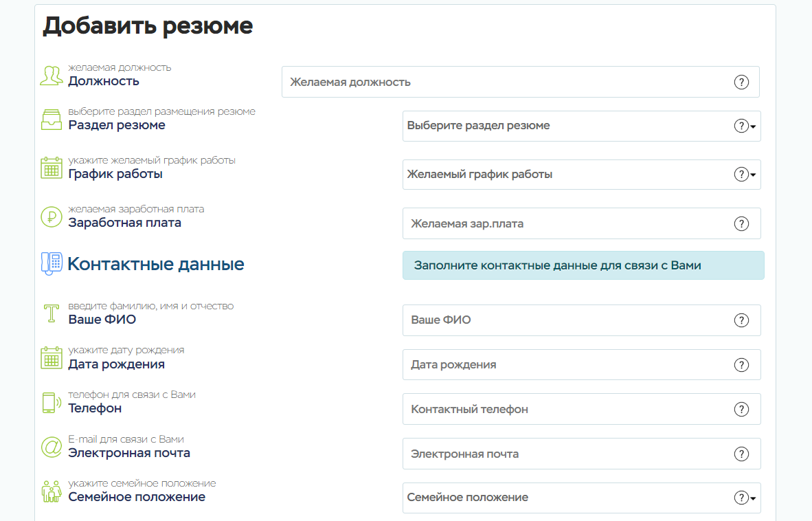
Task: Select the Ваше ФИО input field
Action: click(x=563, y=320)
